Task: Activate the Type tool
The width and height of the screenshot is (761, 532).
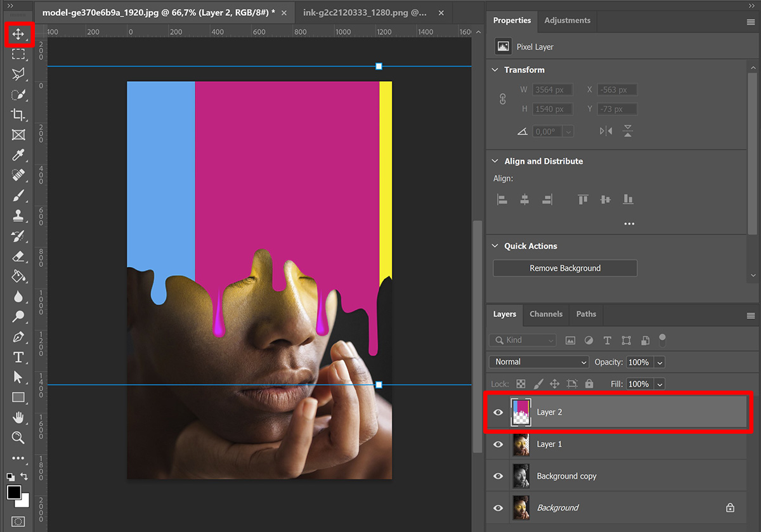Action: coord(17,357)
